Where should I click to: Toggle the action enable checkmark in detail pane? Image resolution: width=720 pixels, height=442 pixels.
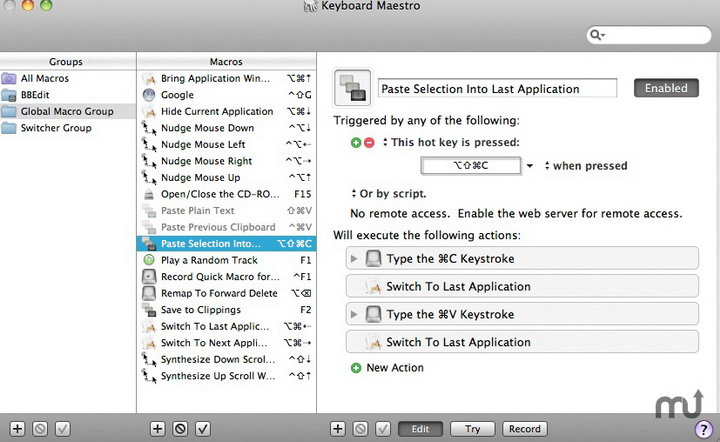pyautogui.click(x=382, y=429)
